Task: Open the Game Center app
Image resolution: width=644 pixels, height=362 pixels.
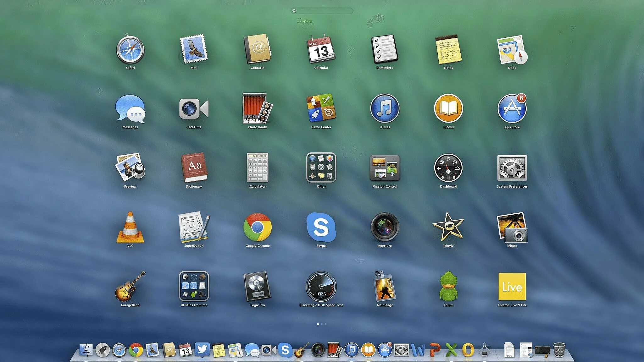Action: (x=321, y=108)
